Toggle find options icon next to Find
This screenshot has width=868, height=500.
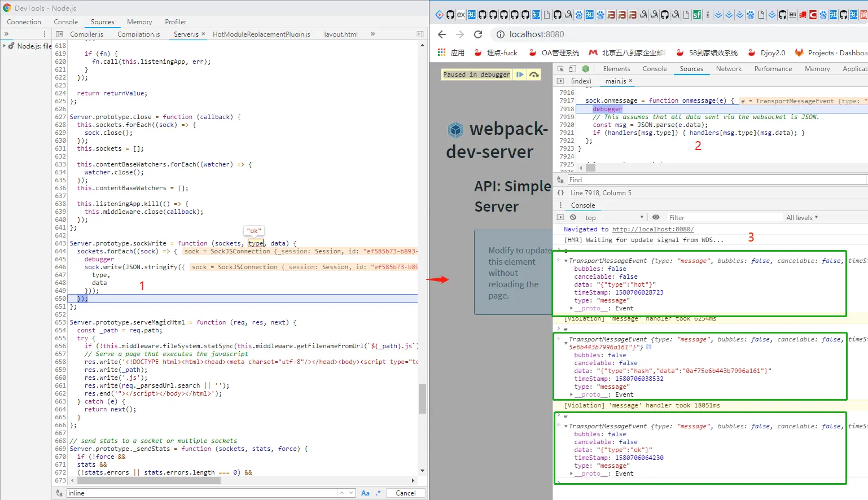560,180
